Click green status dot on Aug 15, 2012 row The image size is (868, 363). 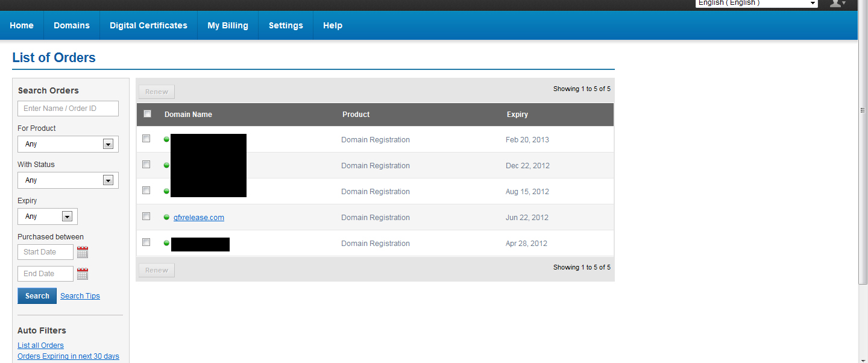[x=167, y=191]
